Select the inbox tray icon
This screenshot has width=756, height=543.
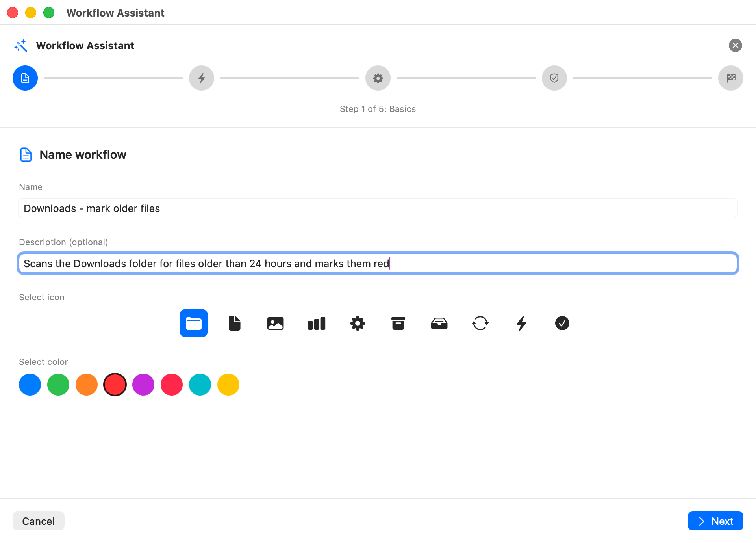pos(439,323)
